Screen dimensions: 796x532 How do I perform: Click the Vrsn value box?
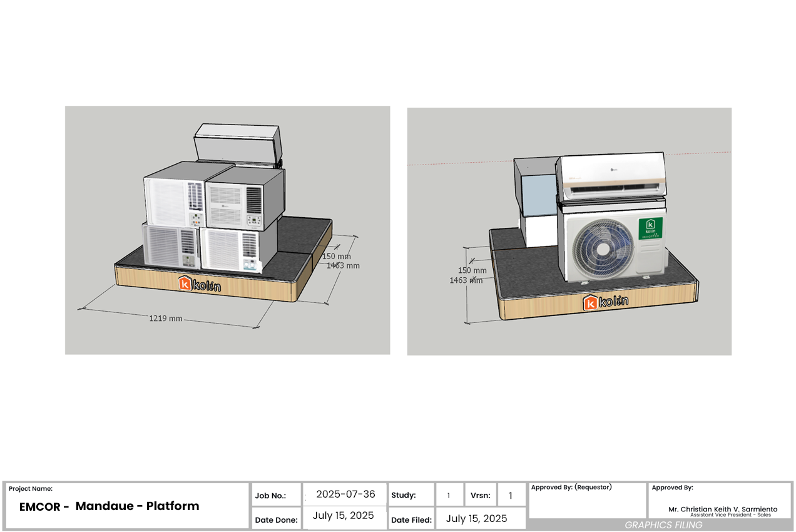coord(511,496)
